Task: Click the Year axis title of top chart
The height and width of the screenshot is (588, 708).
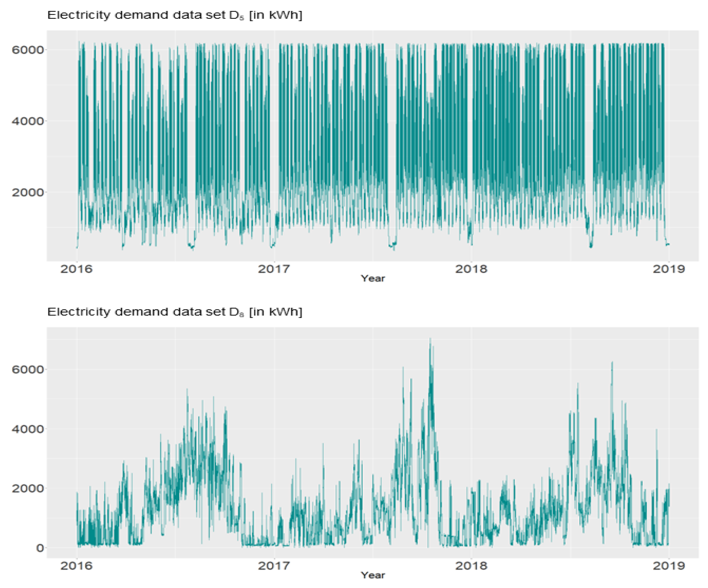Action: click(373, 278)
